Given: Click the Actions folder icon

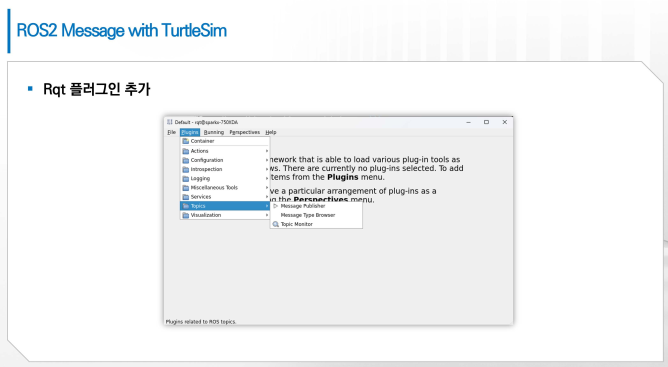Looking at the screenshot, I should (186, 151).
